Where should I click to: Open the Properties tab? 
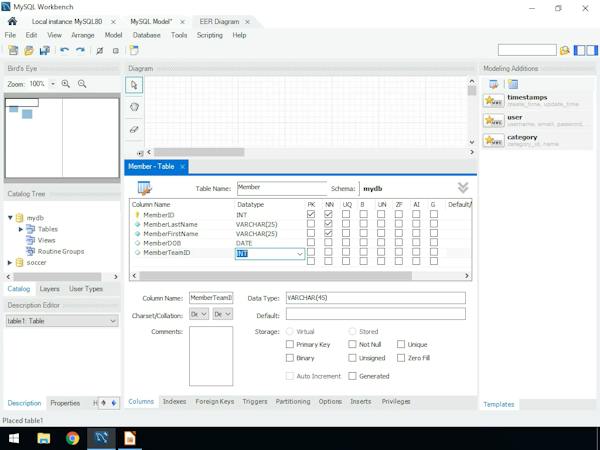pyautogui.click(x=65, y=403)
